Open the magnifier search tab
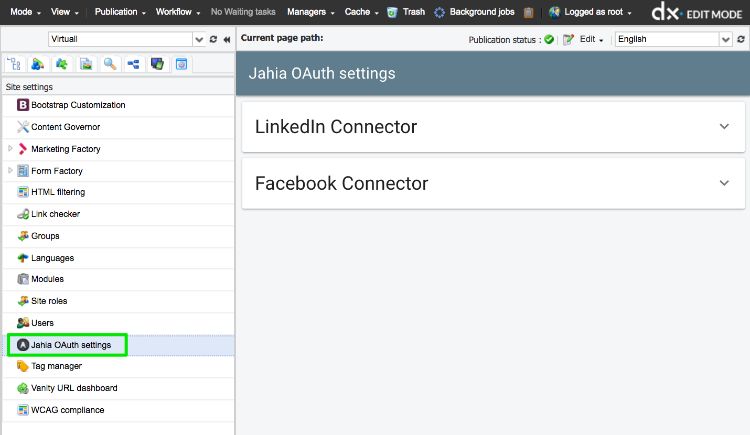 pos(110,64)
